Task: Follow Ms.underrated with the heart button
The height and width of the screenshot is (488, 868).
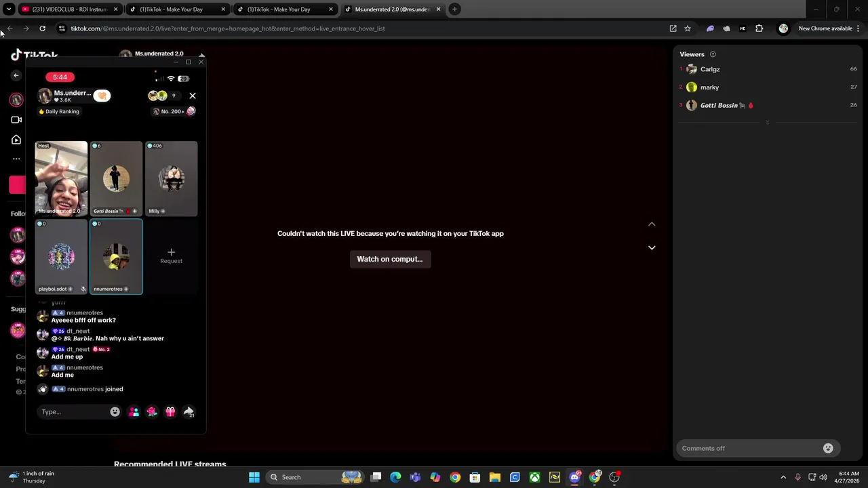Action: click(x=102, y=96)
